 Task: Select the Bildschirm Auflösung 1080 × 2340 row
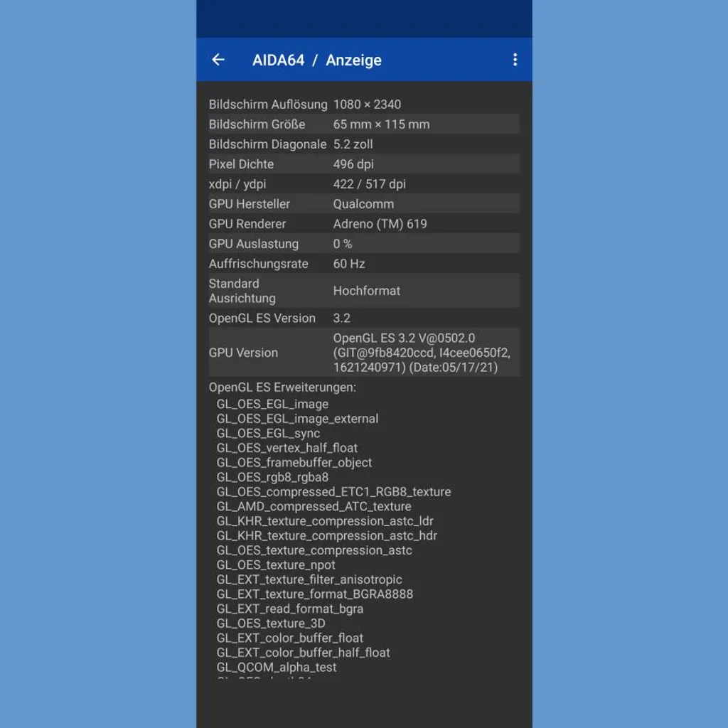(364, 105)
